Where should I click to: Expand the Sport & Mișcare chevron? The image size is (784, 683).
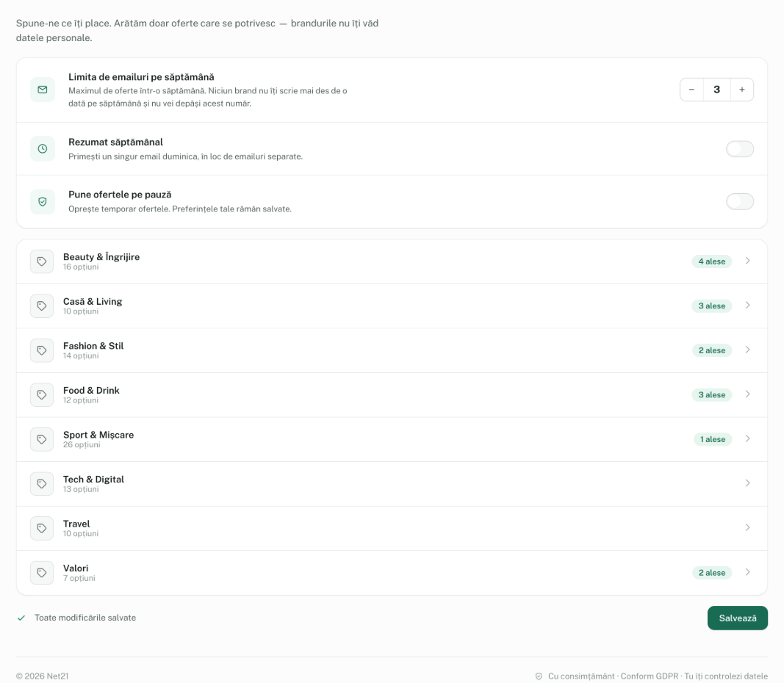point(747,438)
